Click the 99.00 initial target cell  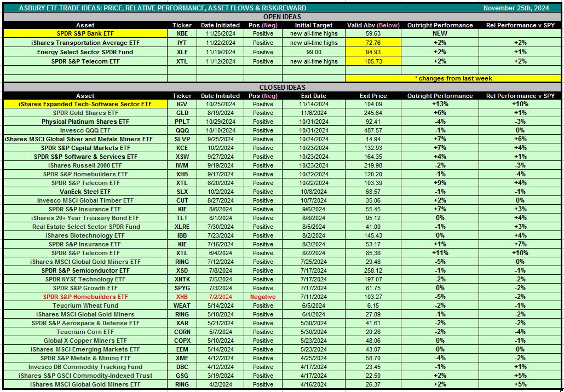coord(314,52)
